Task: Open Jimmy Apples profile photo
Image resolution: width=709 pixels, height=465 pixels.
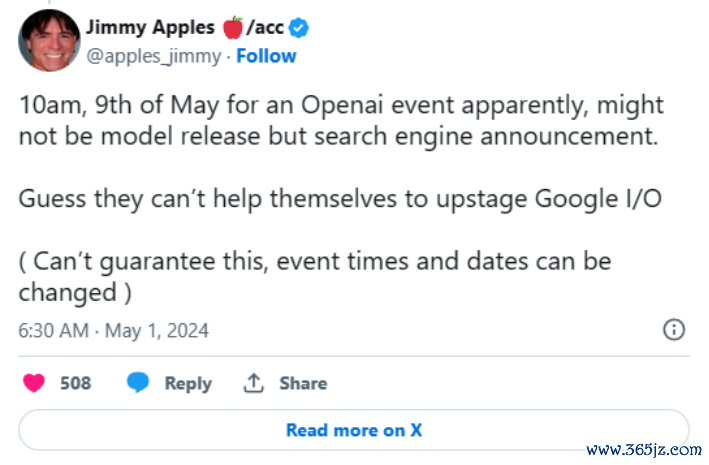Action: point(44,42)
